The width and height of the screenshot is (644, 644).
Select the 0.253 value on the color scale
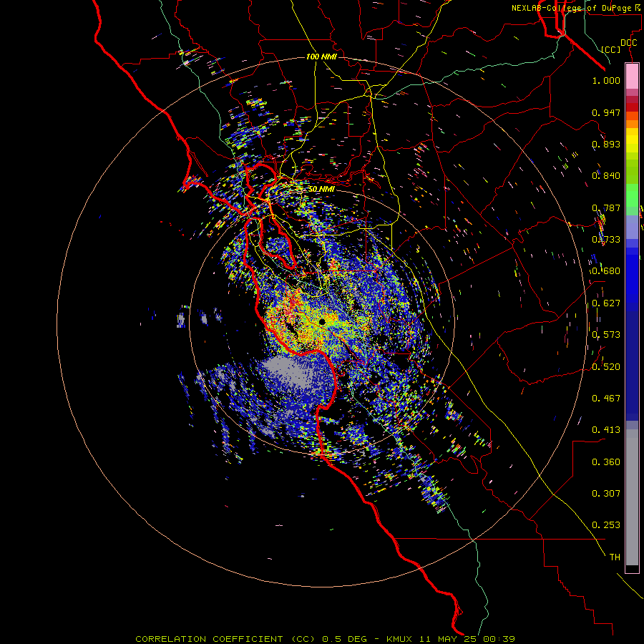(x=606, y=525)
